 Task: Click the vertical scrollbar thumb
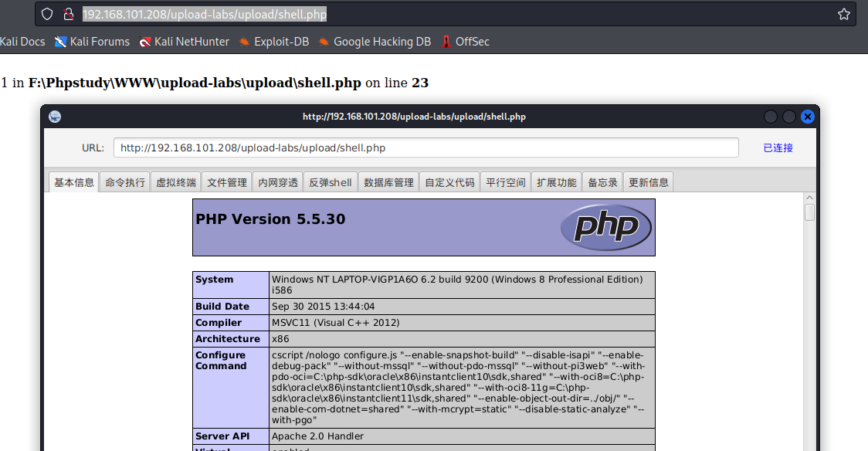[809, 212]
